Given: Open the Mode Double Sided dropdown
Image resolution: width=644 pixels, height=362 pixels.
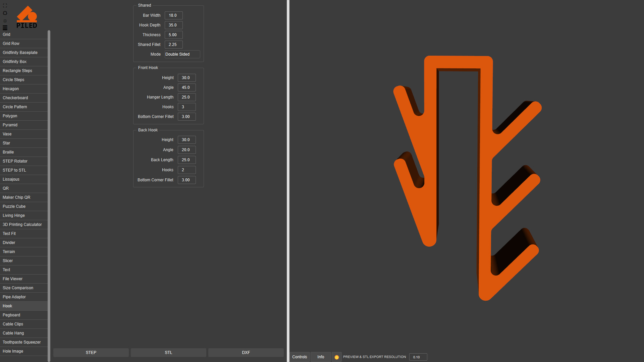Looking at the screenshot, I should pos(182,54).
